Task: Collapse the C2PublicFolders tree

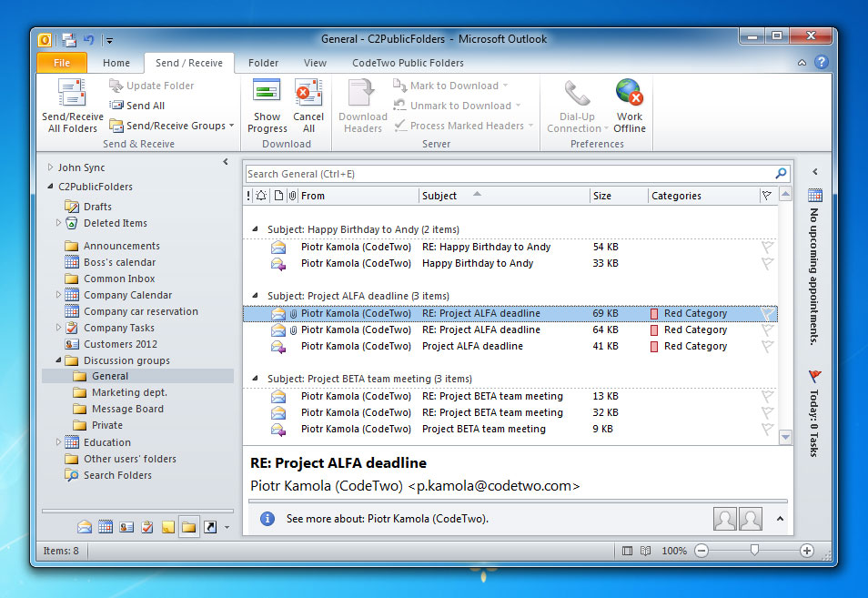Action: 50,187
